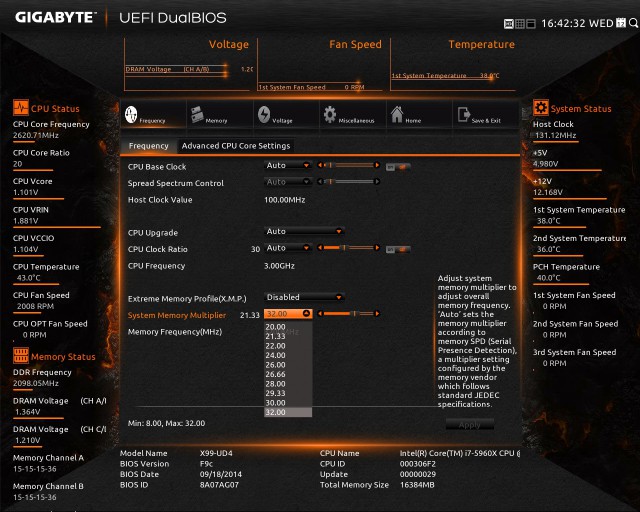The height and width of the screenshot is (512, 640).
Task: Collapse the System Memory Multiplier 32.00 dropdown
Action: click(x=288, y=314)
